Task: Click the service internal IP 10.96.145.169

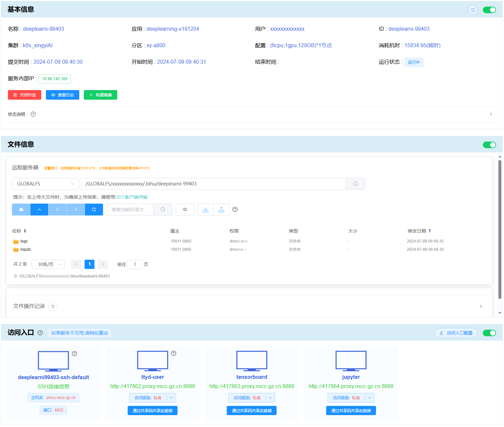Action: 55,79
